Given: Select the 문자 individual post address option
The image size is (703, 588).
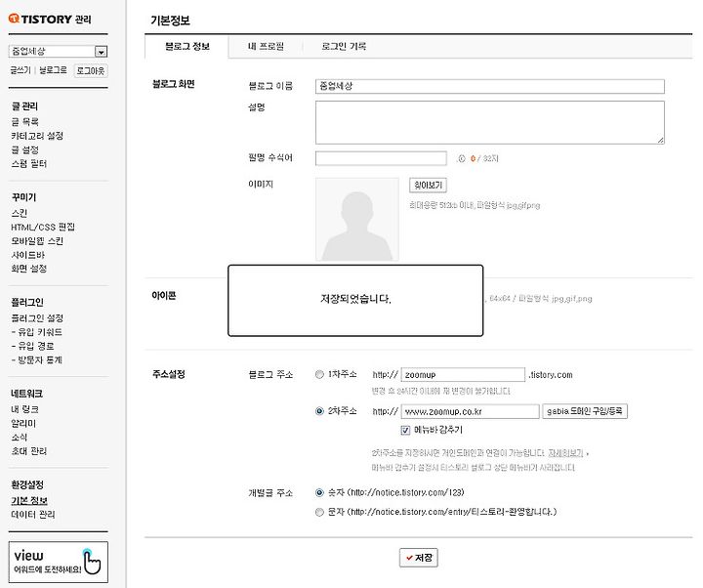Looking at the screenshot, I should pyautogui.click(x=319, y=512).
